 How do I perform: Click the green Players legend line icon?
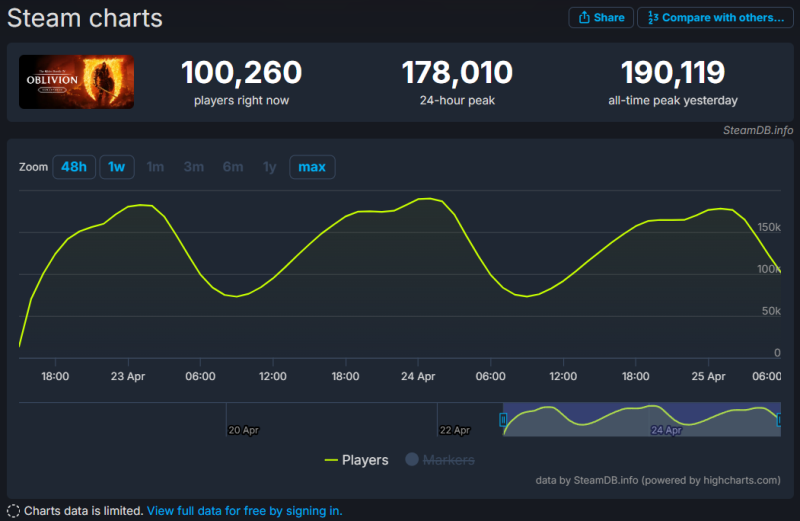(331, 460)
